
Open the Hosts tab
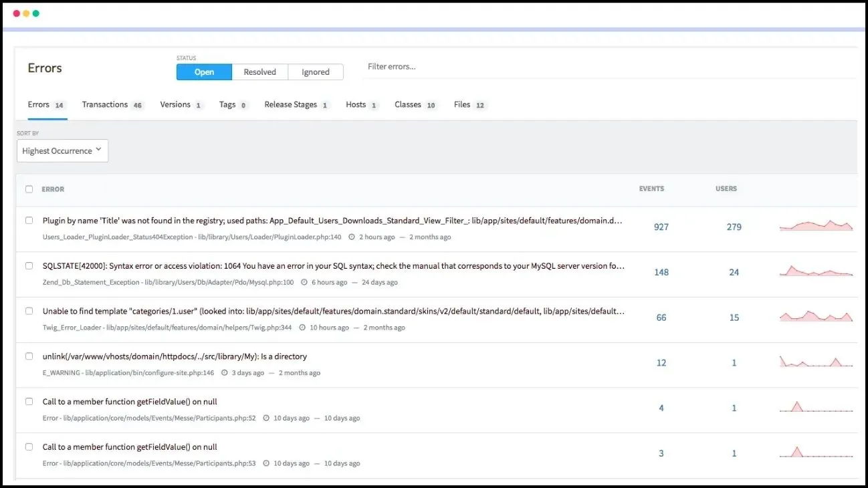362,105
